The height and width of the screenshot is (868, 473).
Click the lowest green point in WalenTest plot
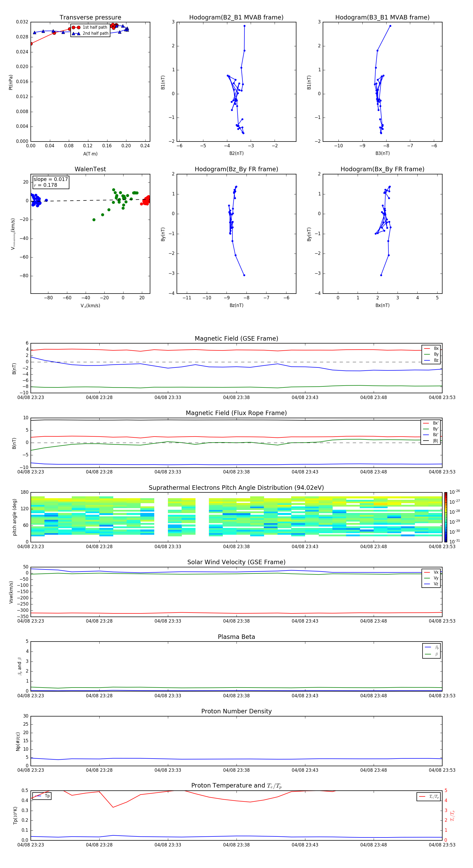pyautogui.click(x=94, y=220)
